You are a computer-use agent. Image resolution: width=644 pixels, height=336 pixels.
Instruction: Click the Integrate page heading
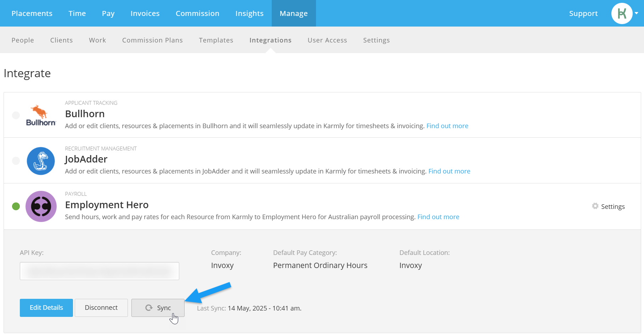coord(27,73)
